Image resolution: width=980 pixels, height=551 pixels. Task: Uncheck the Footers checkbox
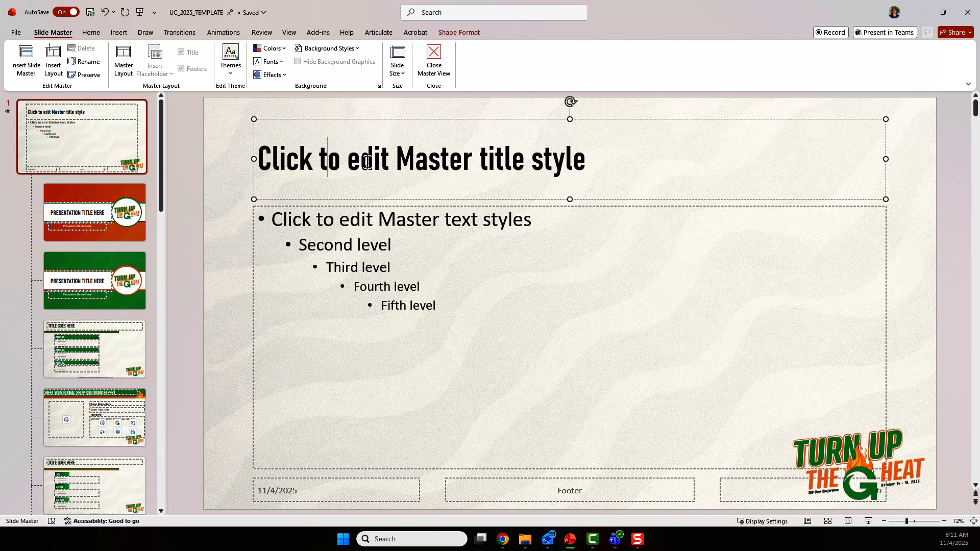[x=182, y=68]
